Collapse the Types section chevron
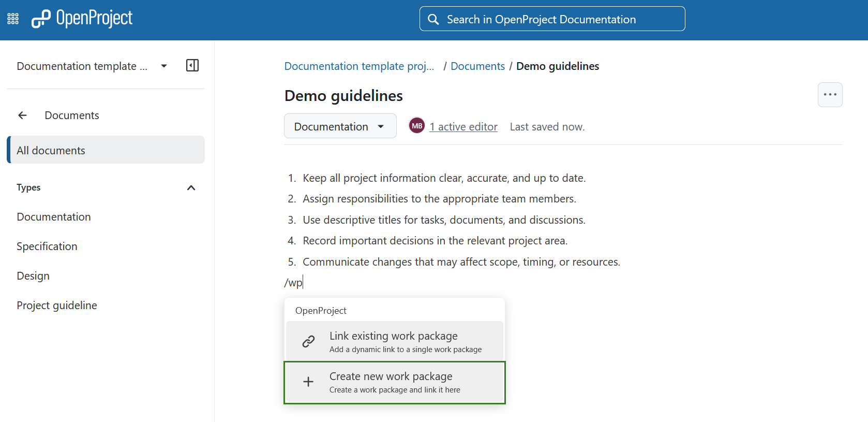The height and width of the screenshot is (422, 868). [x=191, y=187]
